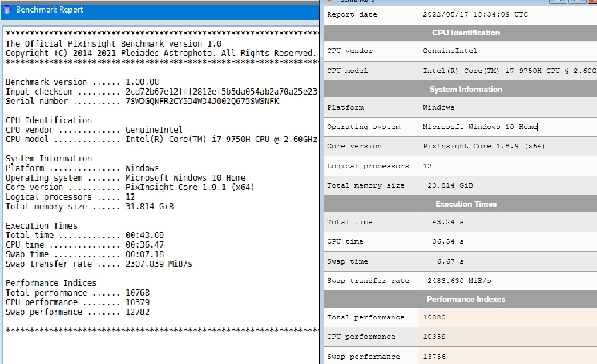The height and width of the screenshot is (364, 597).
Task: Click the Platform 'Windows' cell in right table
Action: point(507,107)
